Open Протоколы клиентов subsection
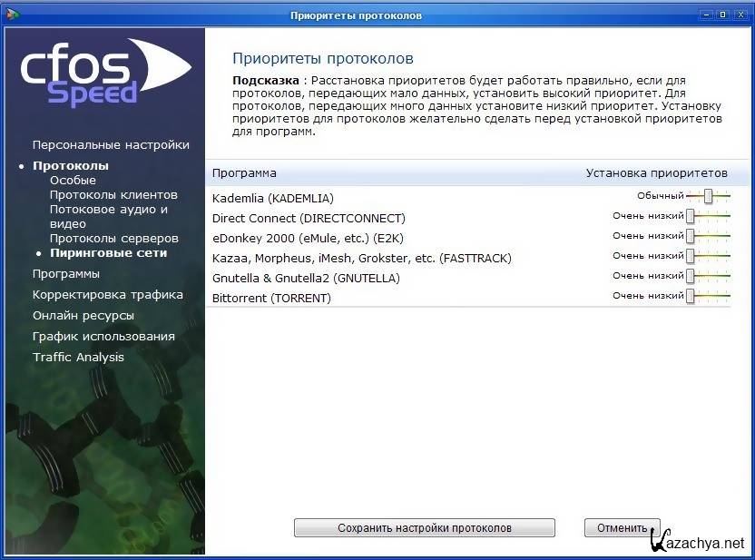755x560 pixels. click(113, 195)
